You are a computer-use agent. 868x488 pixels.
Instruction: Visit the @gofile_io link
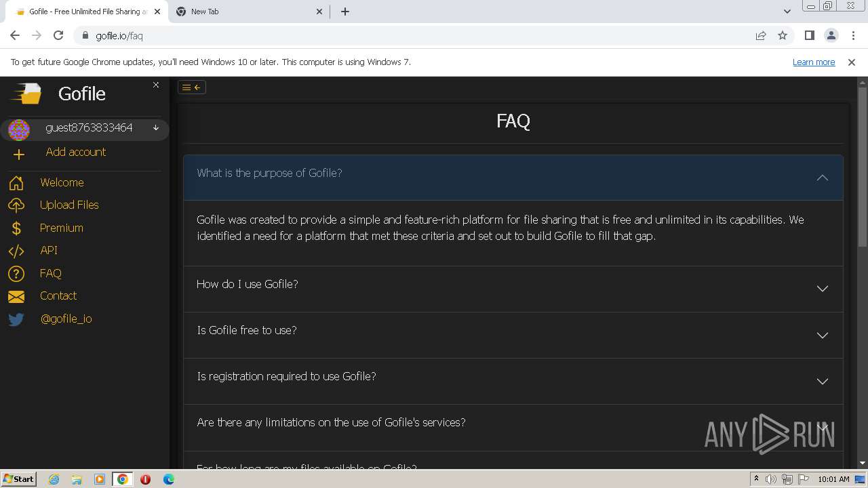point(66,319)
